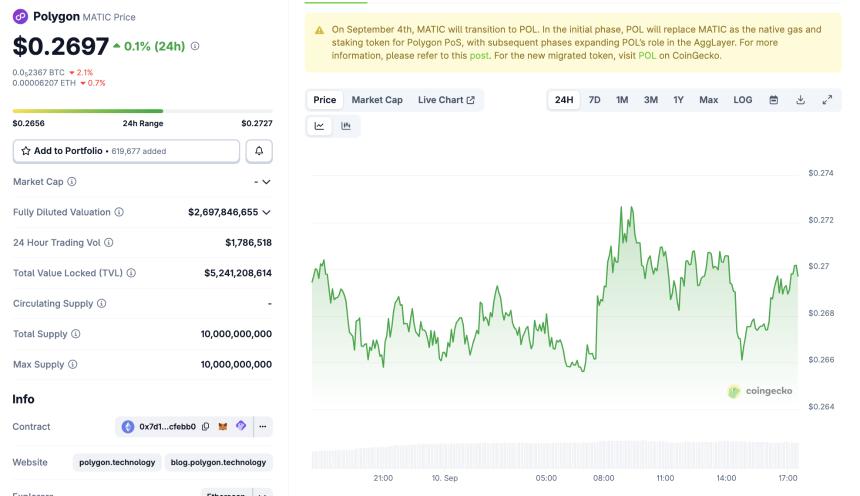Click the price alert bell icon
860x496 pixels.
[x=258, y=151]
